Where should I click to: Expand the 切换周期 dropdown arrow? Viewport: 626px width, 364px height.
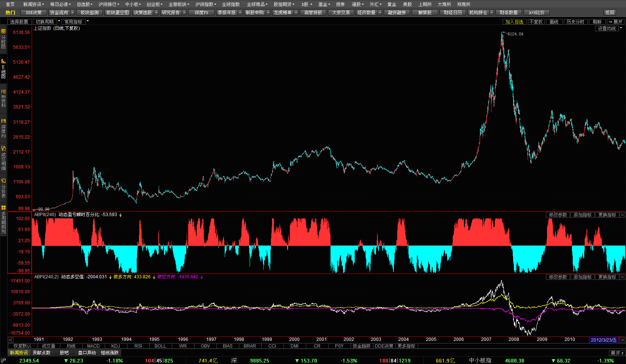tap(59, 21)
